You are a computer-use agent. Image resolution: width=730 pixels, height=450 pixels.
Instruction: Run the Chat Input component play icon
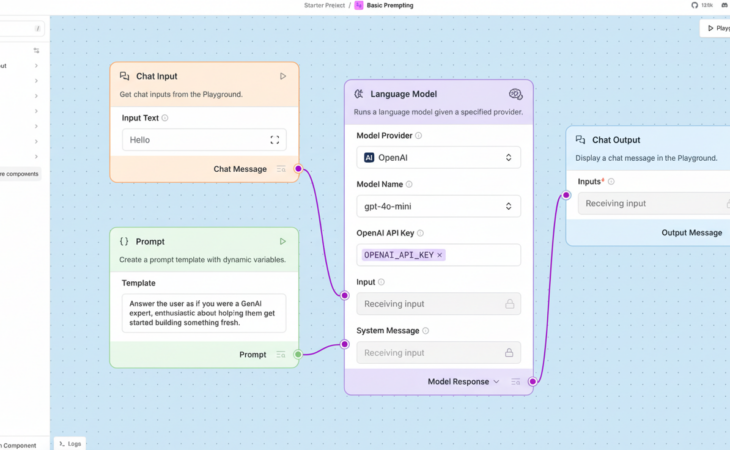point(283,76)
